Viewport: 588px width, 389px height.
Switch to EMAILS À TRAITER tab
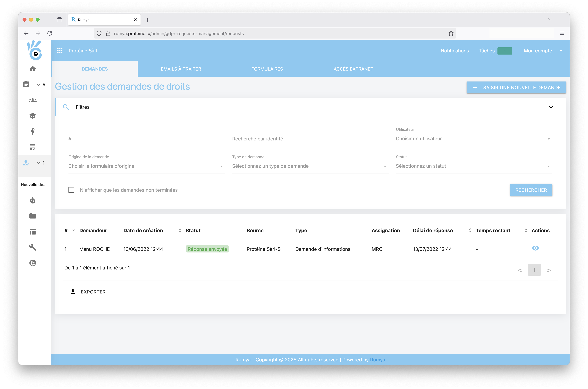coord(181,69)
